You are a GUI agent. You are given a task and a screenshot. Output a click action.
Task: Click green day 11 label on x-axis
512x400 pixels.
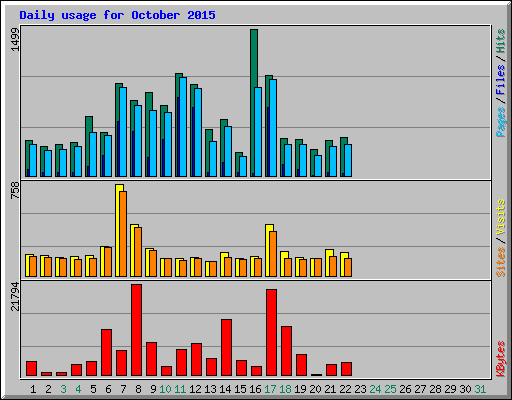point(180,389)
